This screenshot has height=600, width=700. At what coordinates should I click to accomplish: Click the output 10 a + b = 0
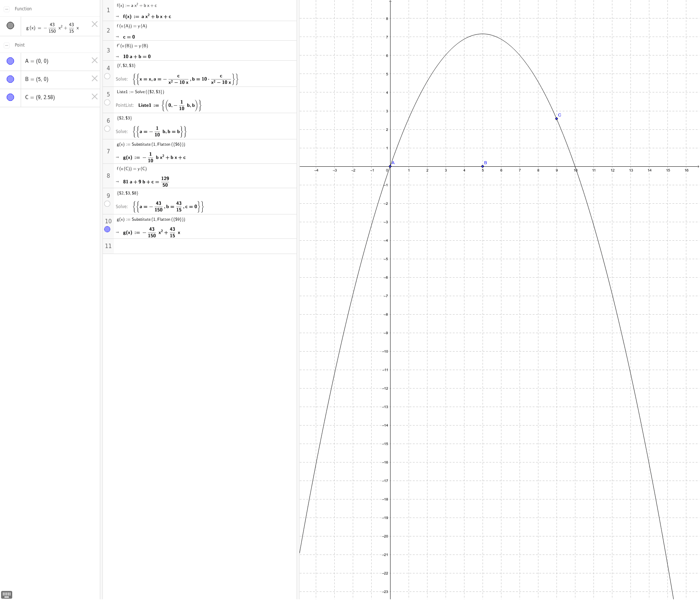pos(137,57)
